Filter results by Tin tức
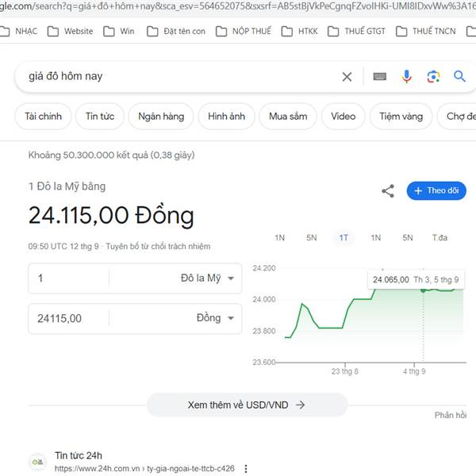The height and width of the screenshot is (476, 476). click(x=100, y=117)
